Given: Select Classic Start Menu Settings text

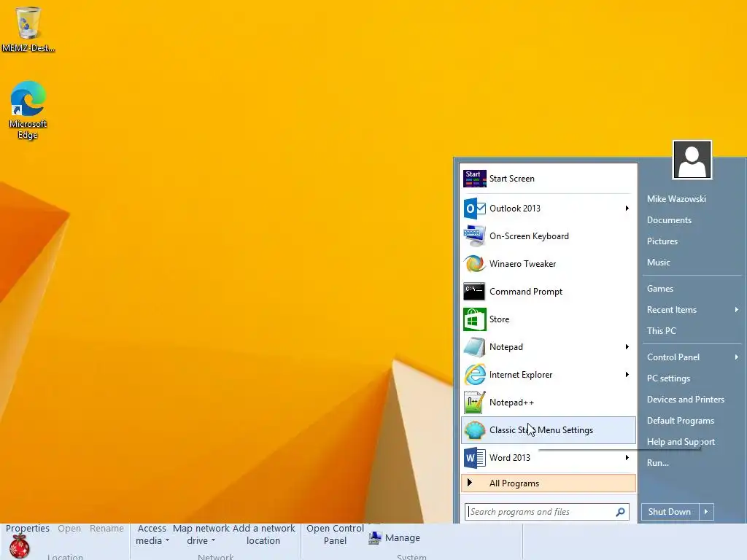Looking at the screenshot, I should [541, 430].
